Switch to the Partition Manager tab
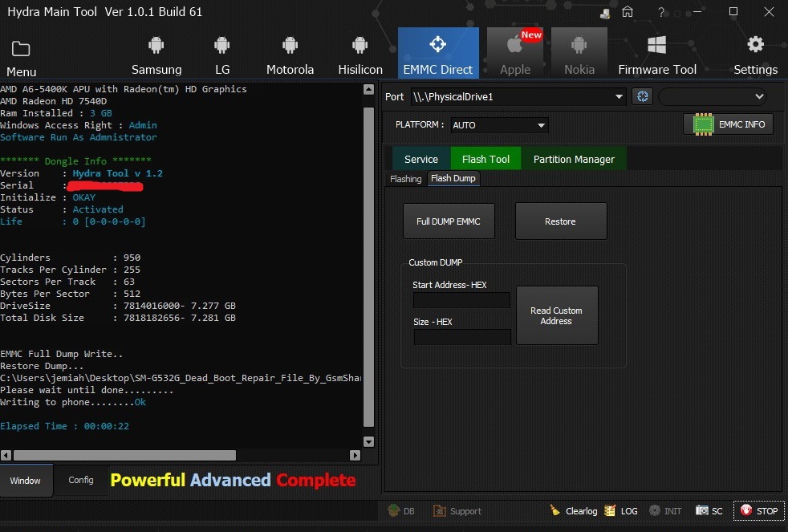 (574, 159)
